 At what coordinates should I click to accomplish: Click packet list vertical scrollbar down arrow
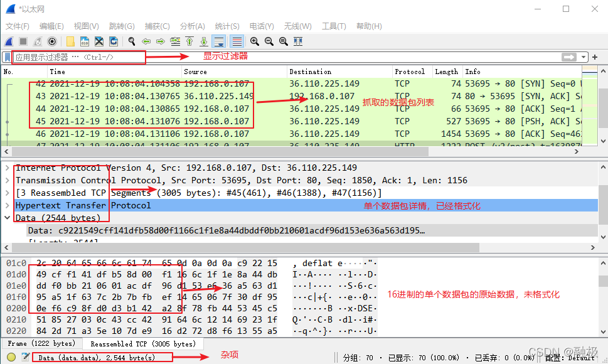click(603, 141)
